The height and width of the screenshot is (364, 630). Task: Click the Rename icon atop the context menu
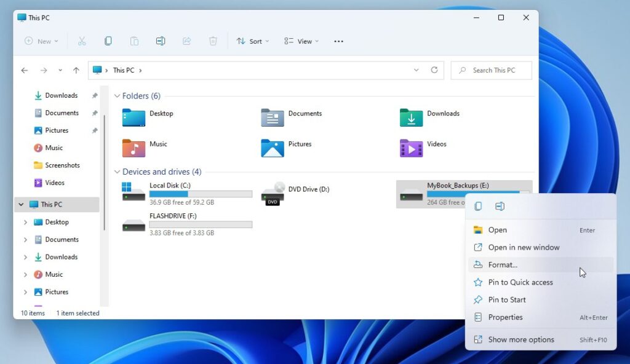[x=500, y=207]
